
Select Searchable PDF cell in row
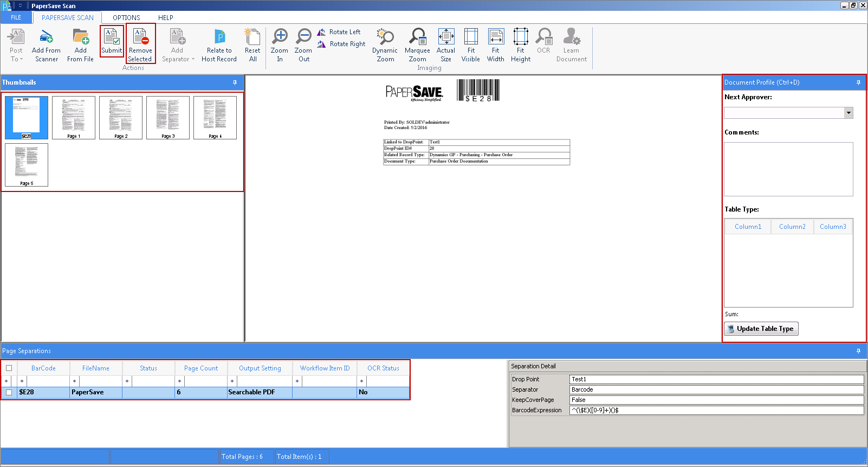tap(260, 392)
